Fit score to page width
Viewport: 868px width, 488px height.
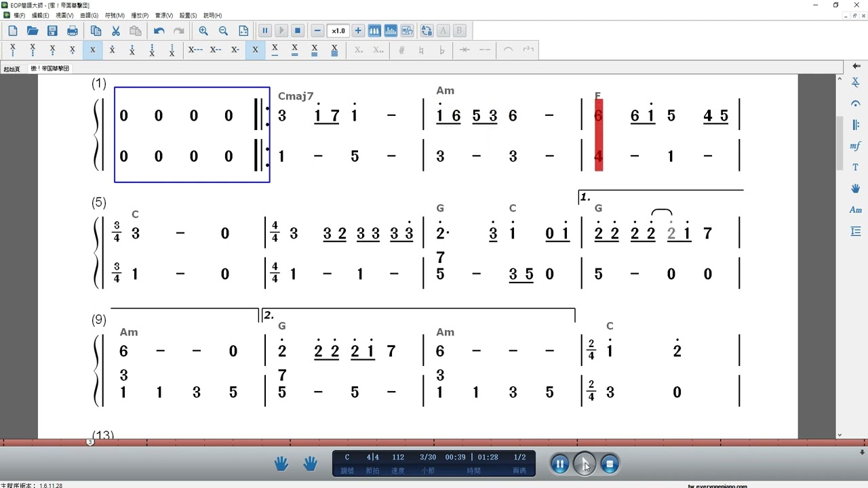(x=243, y=30)
